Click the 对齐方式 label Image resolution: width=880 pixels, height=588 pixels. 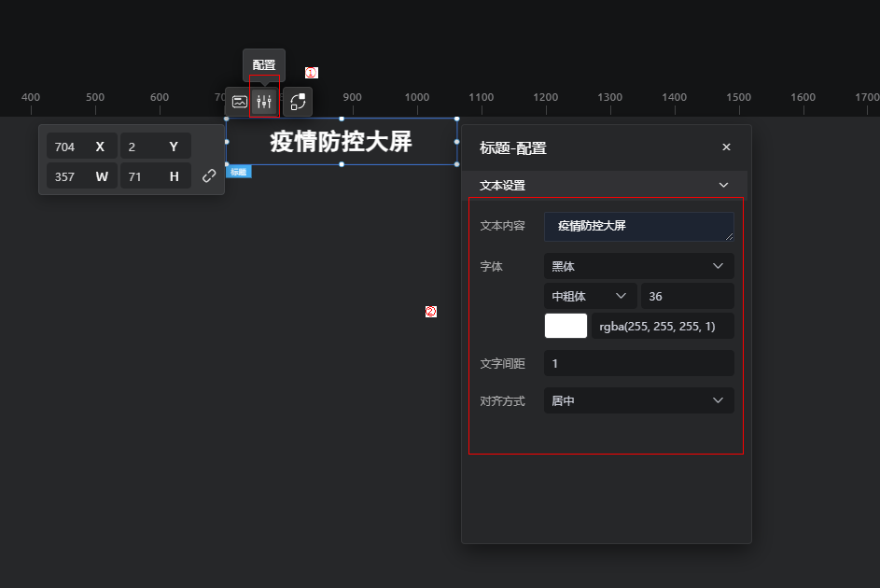click(502, 400)
